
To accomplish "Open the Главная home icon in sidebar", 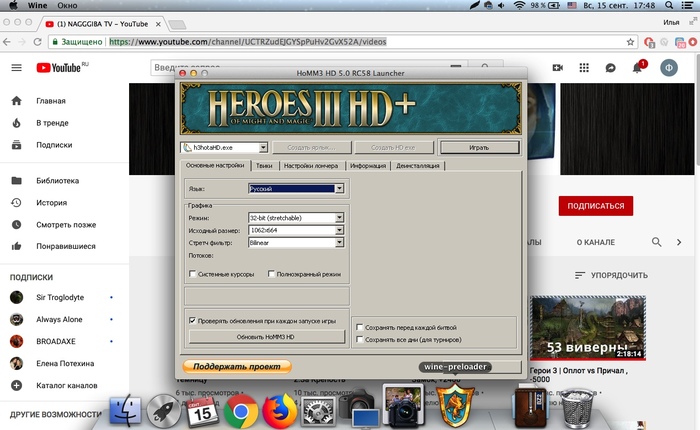I will coord(17,101).
